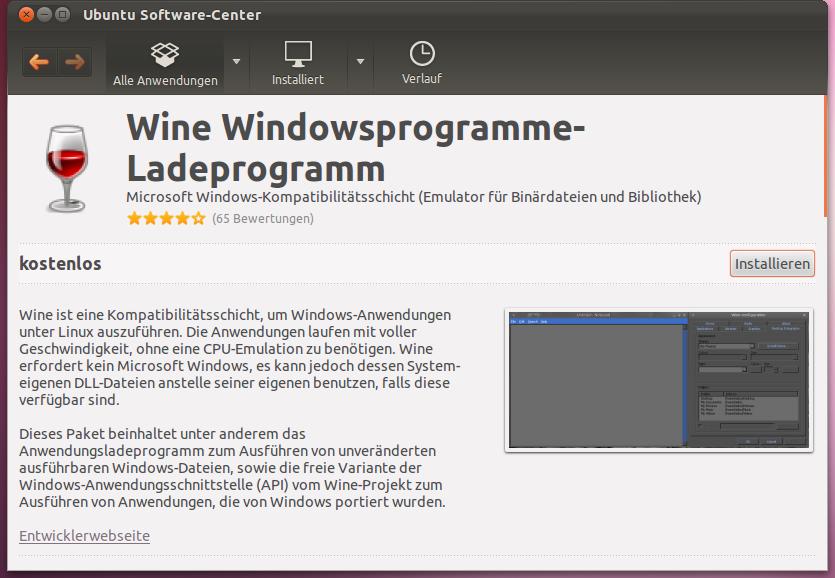
Task: Go forward with the right arrow button
Action: [x=75, y=62]
